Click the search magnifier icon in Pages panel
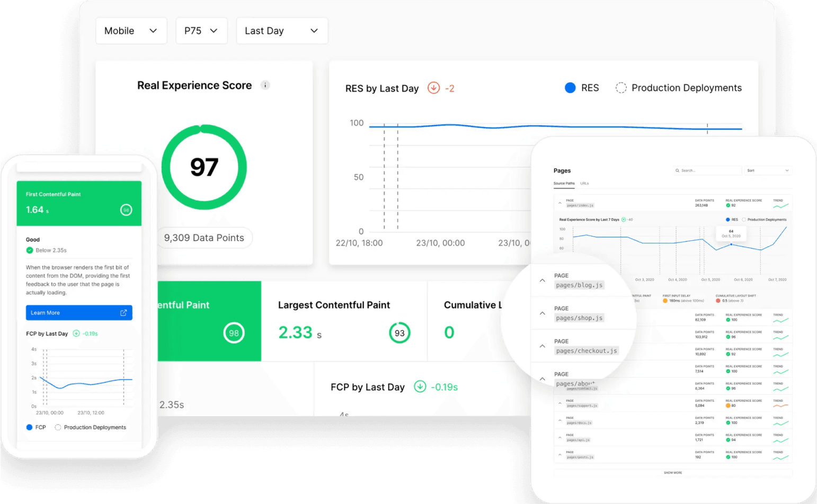817x504 pixels. pyautogui.click(x=678, y=170)
